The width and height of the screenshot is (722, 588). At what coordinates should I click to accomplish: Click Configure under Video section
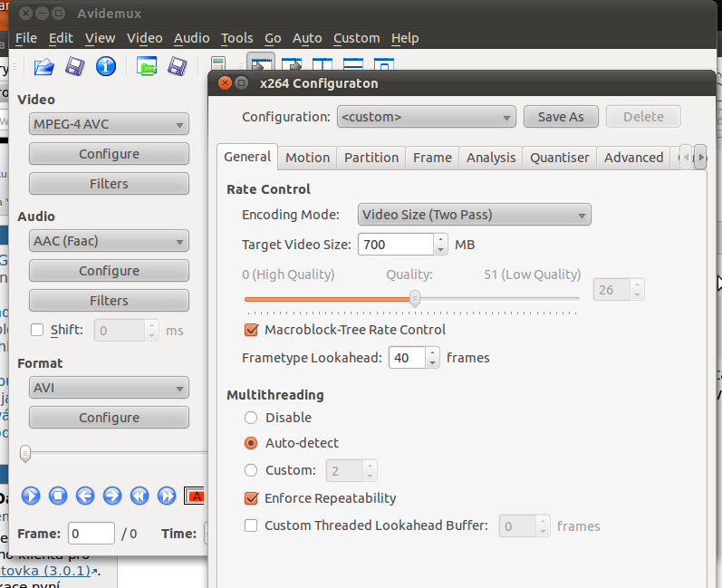pos(109,153)
